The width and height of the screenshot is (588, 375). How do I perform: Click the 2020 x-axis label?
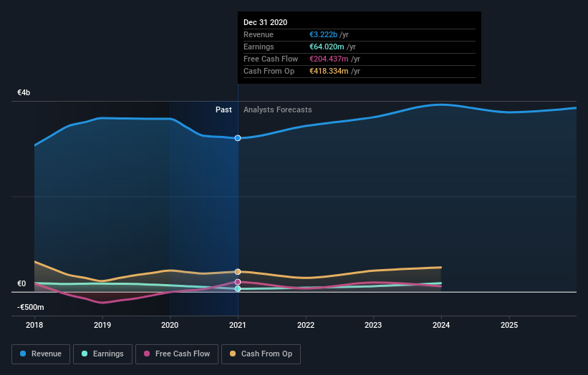click(170, 325)
